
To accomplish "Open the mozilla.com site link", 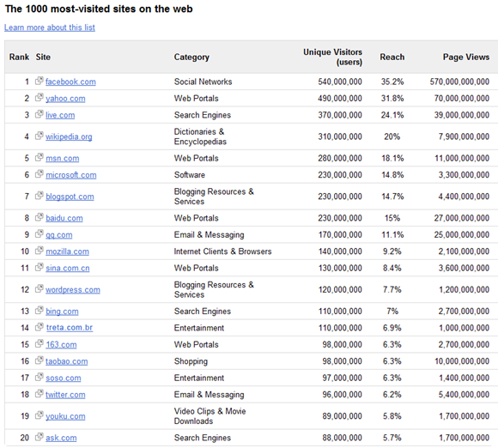I will point(67,251).
